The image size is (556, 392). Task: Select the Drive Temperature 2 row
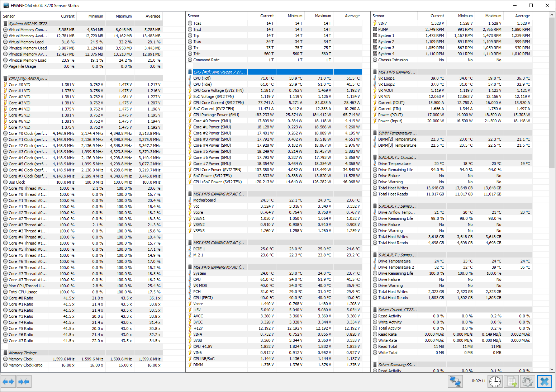(x=452, y=267)
